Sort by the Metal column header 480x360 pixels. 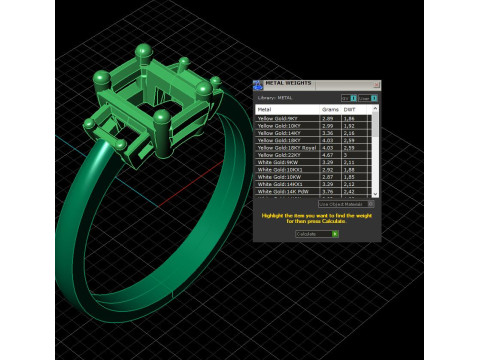[287, 110]
